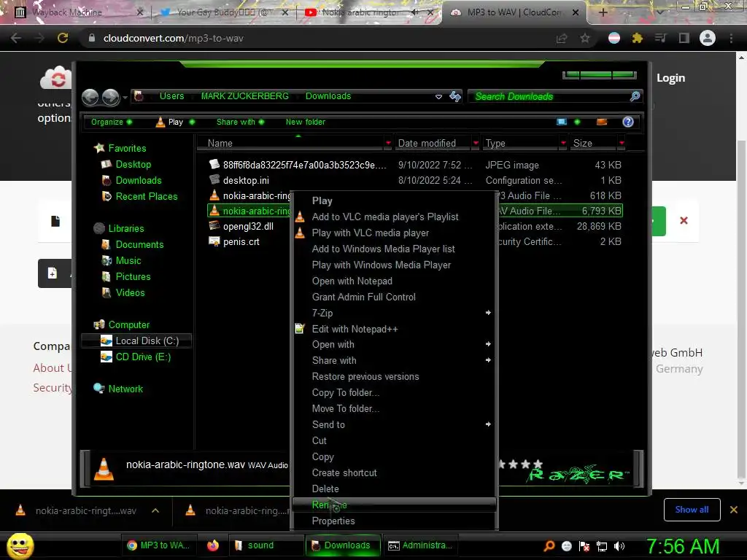Click the red X remove file on CloudConvert

[684, 220]
